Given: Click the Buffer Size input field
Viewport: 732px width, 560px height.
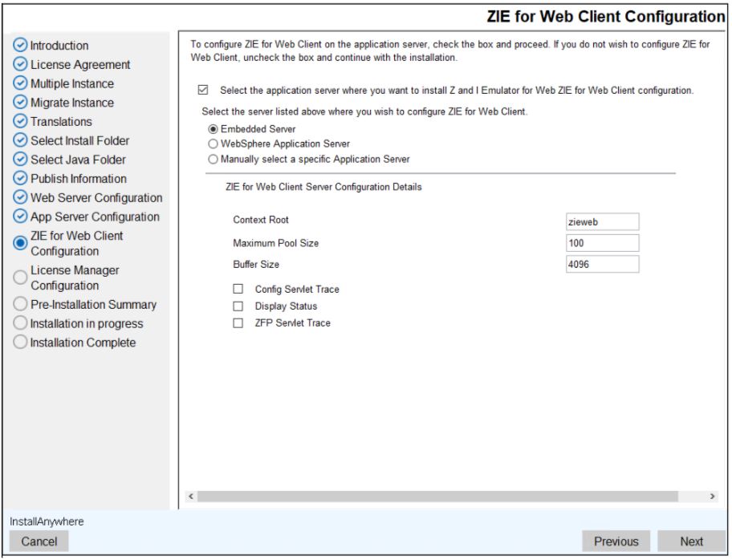Looking at the screenshot, I should pyautogui.click(x=602, y=264).
